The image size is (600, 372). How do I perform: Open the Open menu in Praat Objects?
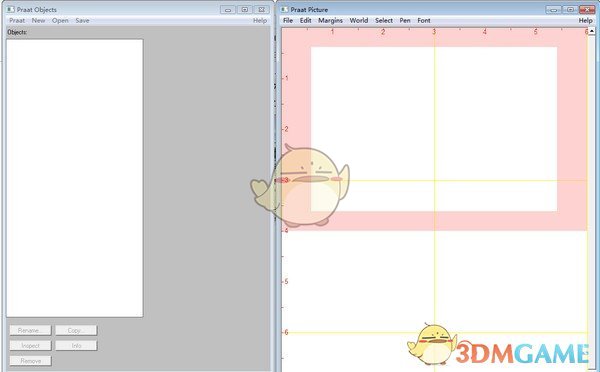pos(60,21)
